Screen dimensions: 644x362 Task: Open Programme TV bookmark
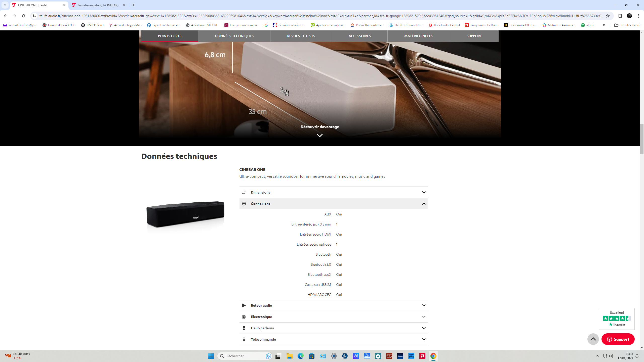click(x=482, y=25)
